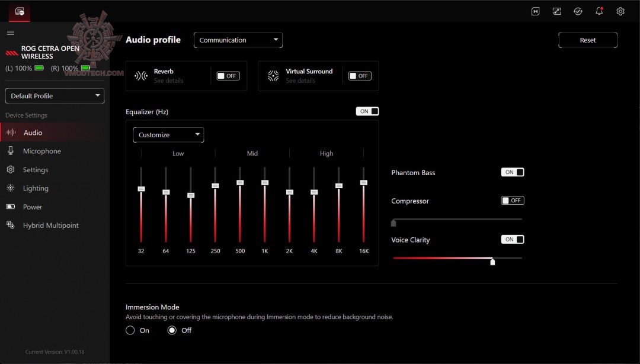Click the Hybrid Multipoint sidebar icon
This screenshot has height=364, width=640.
[x=11, y=225]
